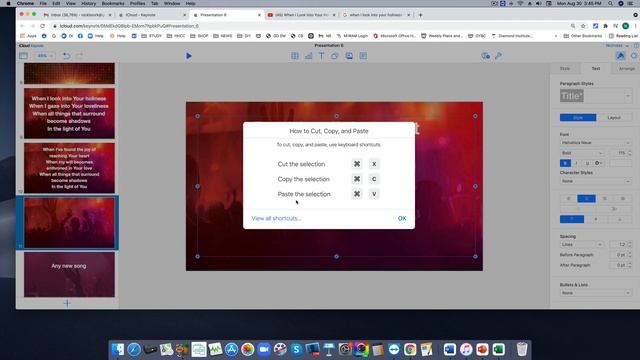Open the tools wrench icon
Screen dimensions: 640x360
(498, 56)
